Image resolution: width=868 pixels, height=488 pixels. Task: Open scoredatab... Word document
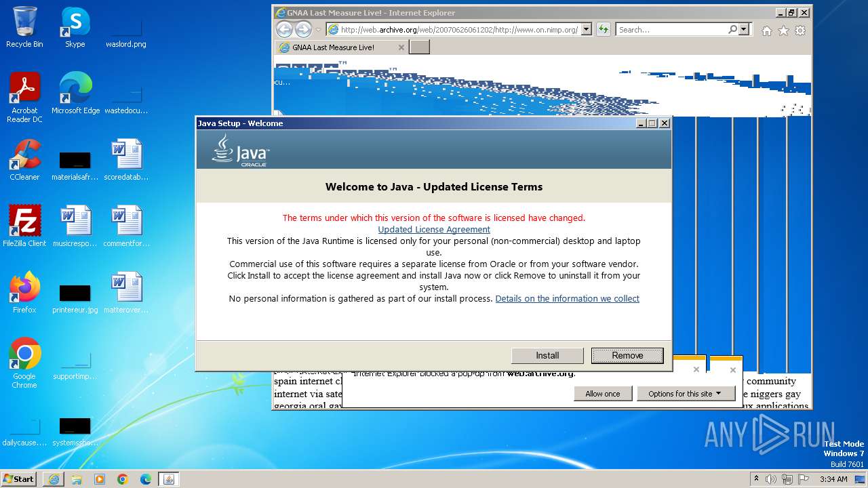[x=126, y=160]
